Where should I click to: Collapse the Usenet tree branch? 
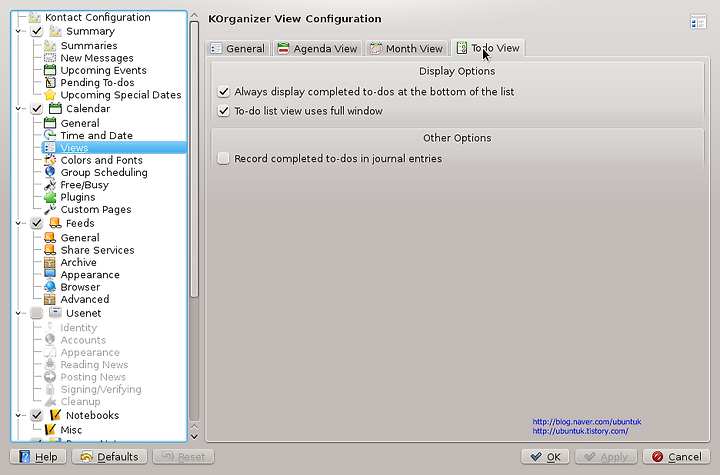click(18, 313)
